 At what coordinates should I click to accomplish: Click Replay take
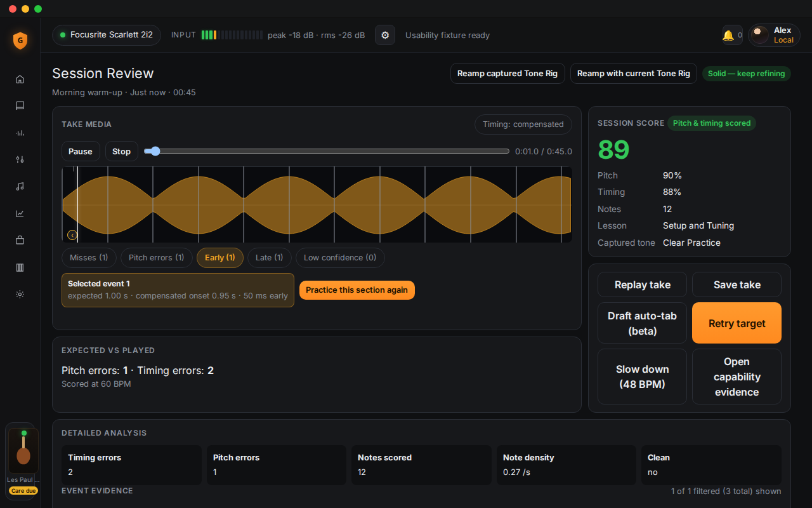[642, 284]
